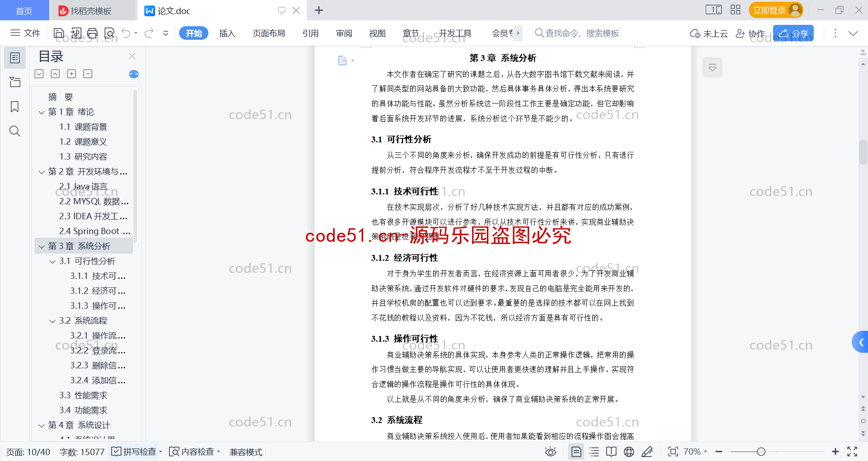
Task: Collapse the ribbon chevron icon
Action: [853, 33]
